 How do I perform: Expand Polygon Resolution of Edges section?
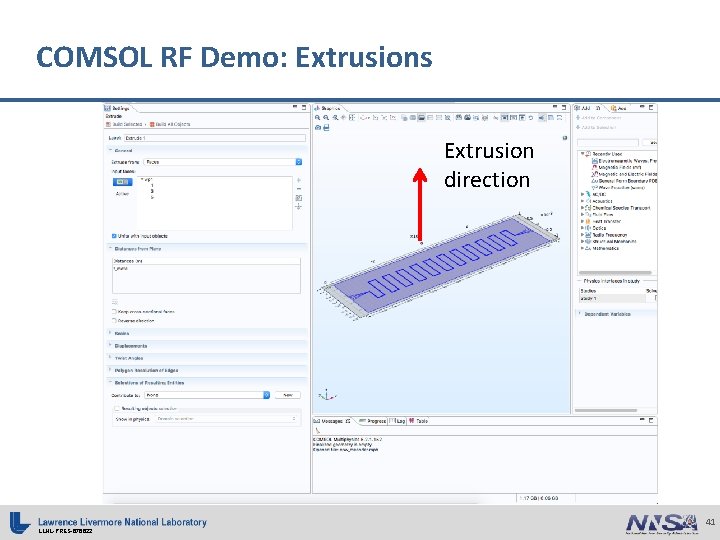coord(110,370)
